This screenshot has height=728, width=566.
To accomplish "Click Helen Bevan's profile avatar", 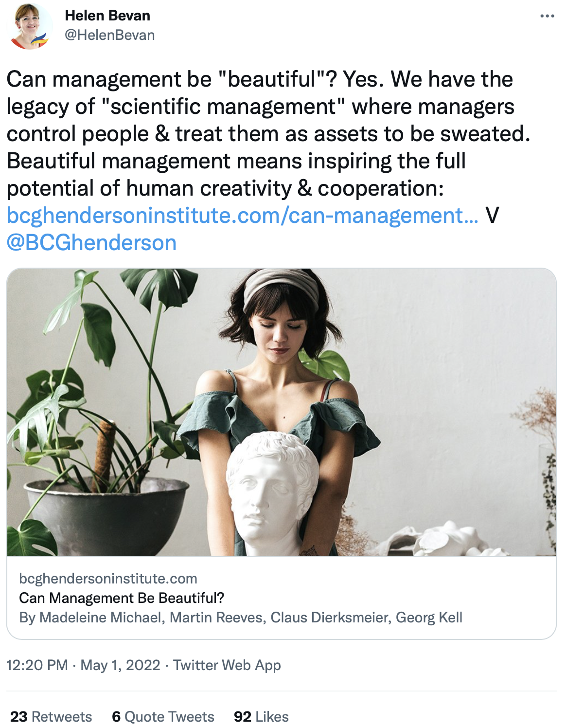I will click(29, 26).
